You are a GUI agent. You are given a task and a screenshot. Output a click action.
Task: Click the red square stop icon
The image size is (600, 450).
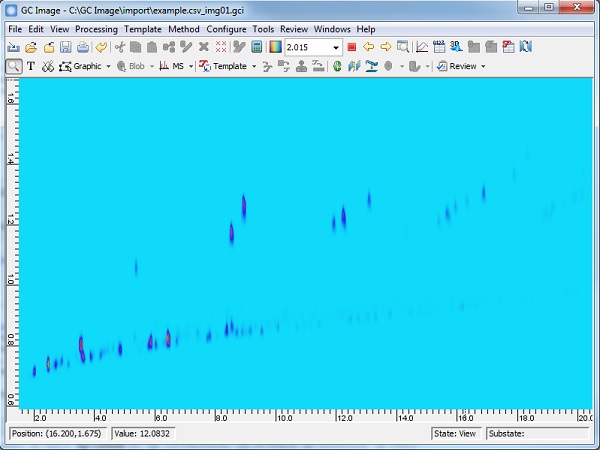(351, 47)
